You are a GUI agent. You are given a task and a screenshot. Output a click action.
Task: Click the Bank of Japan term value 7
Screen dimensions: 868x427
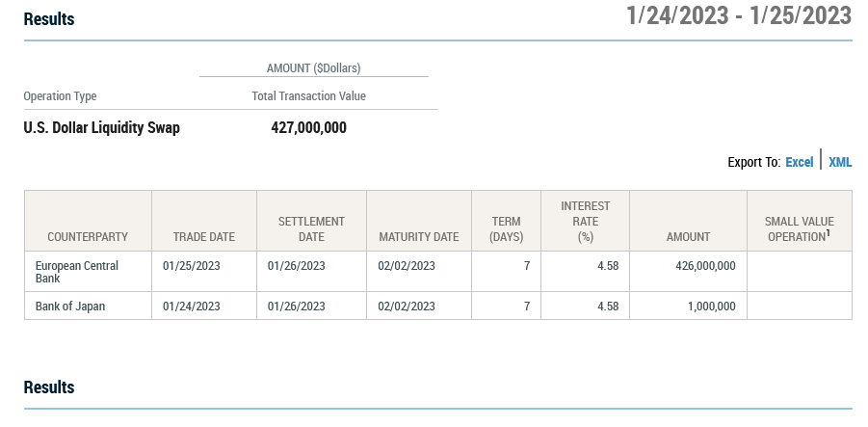(527, 307)
